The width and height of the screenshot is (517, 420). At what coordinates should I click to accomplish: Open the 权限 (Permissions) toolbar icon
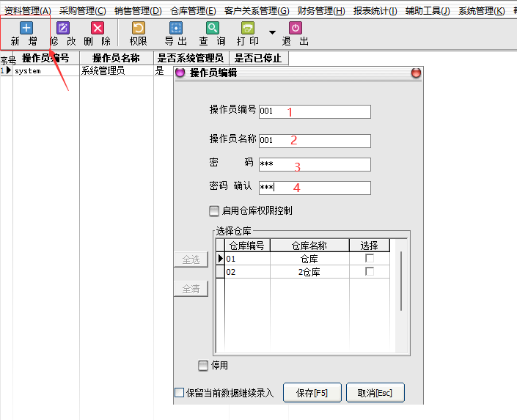(x=138, y=29)
